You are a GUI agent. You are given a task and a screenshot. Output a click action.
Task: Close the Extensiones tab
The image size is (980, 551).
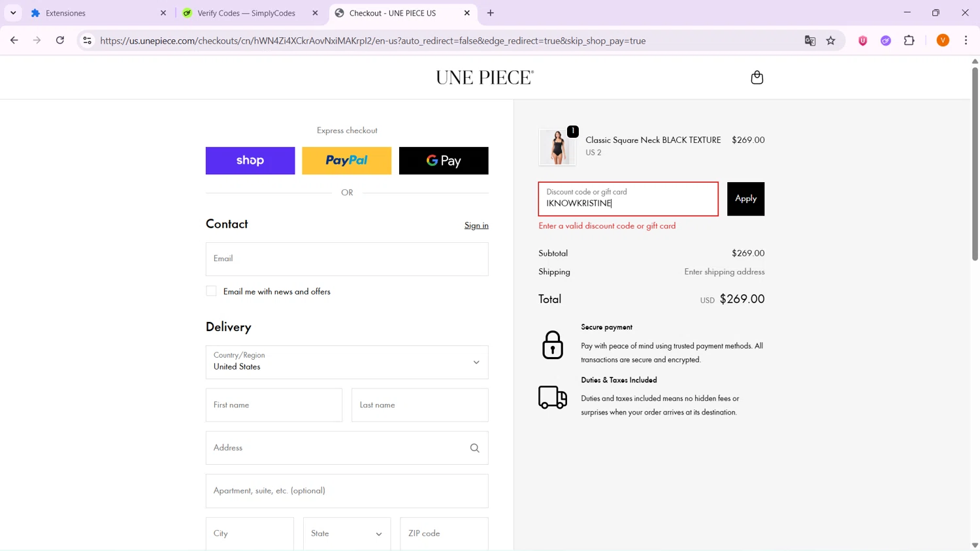pyautogui.click(x=163, y=13)
